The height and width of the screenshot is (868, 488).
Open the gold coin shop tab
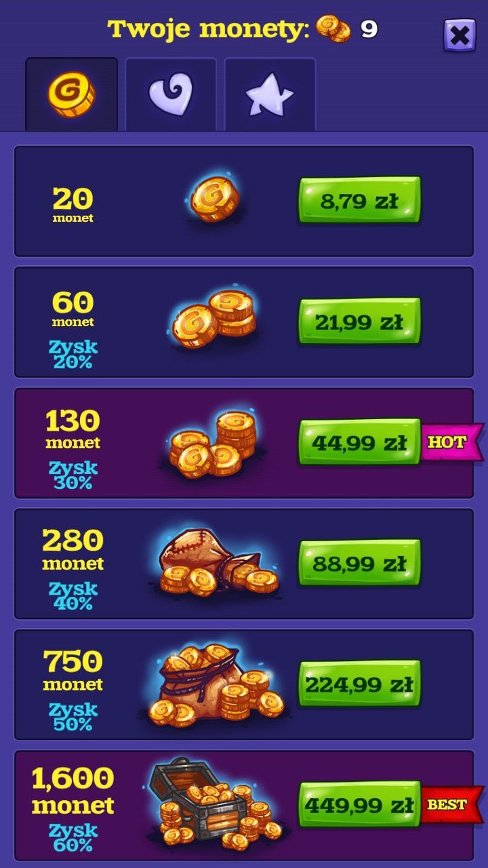[x=71, y=94]
